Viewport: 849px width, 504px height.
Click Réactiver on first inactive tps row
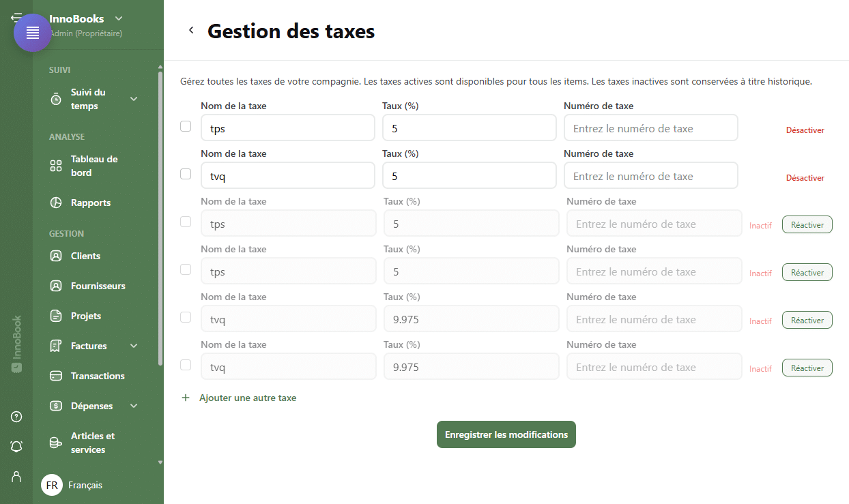[807, 224]
